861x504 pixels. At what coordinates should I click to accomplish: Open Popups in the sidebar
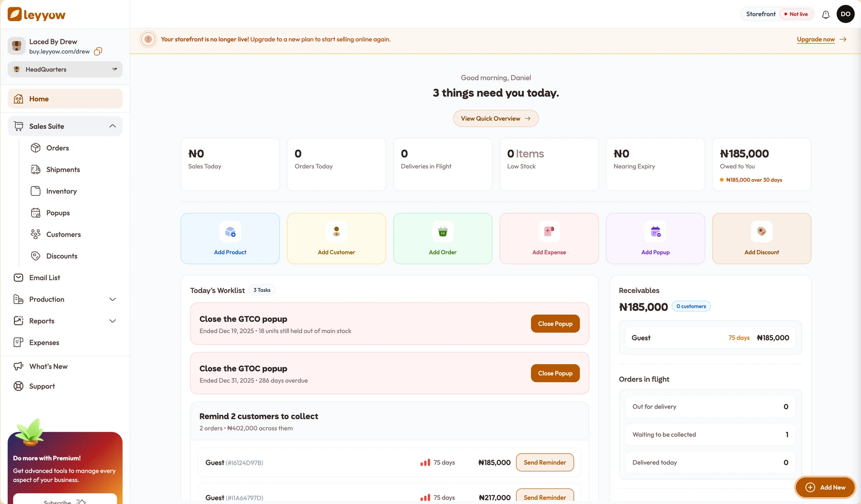(x=58, y=213)
